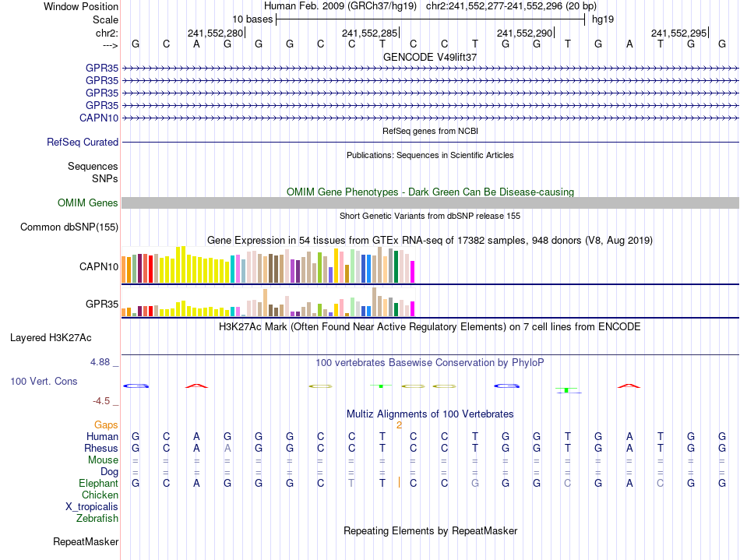Click the orange Gaps label
This screenshot has height=560, width=740.
pos(106,425)
